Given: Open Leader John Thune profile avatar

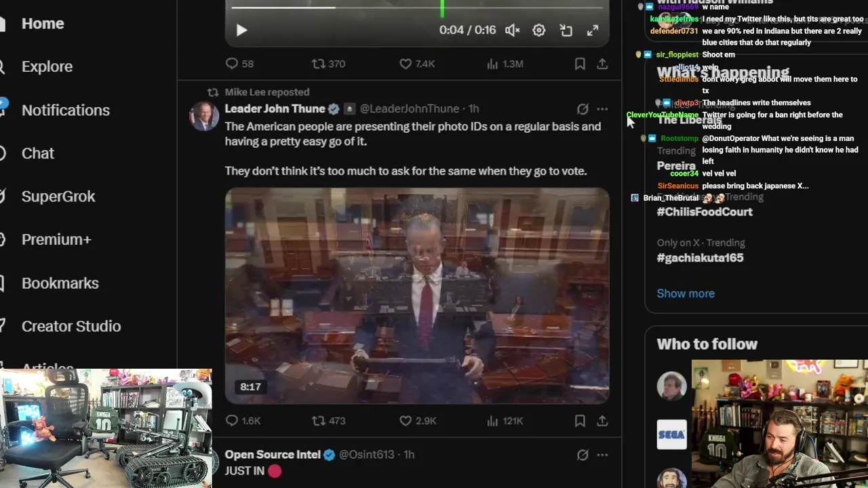Looking at the screenshot, I should 203,117.
